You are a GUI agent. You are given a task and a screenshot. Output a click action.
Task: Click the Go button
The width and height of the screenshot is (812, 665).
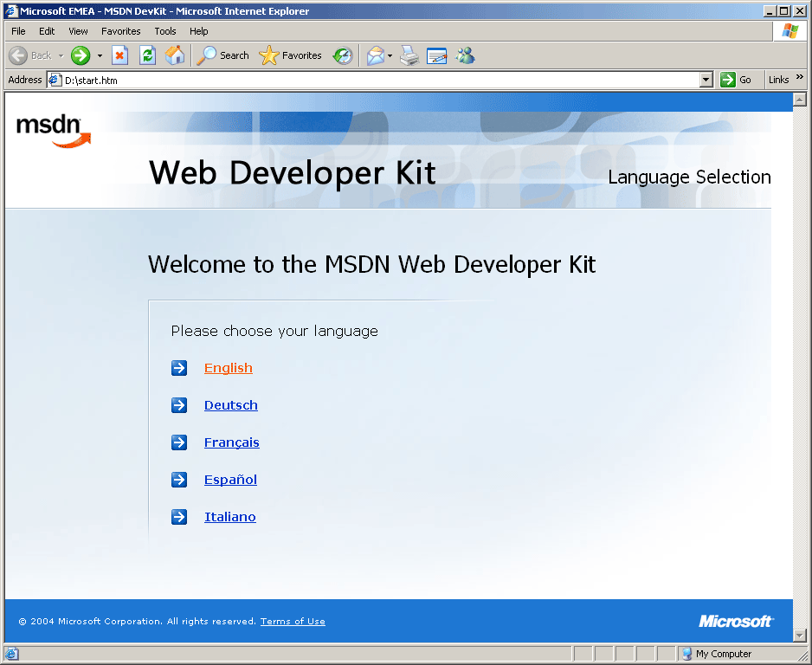tap(736, 80)
